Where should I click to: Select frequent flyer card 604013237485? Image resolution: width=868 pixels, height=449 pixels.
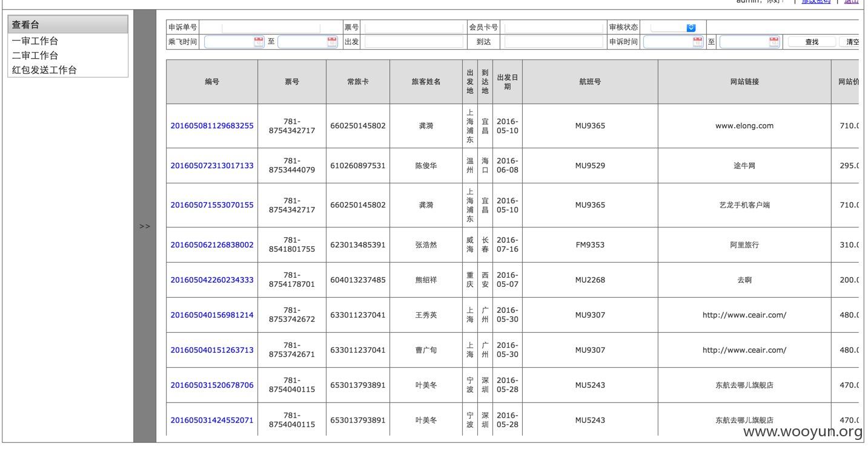[358, 280]
